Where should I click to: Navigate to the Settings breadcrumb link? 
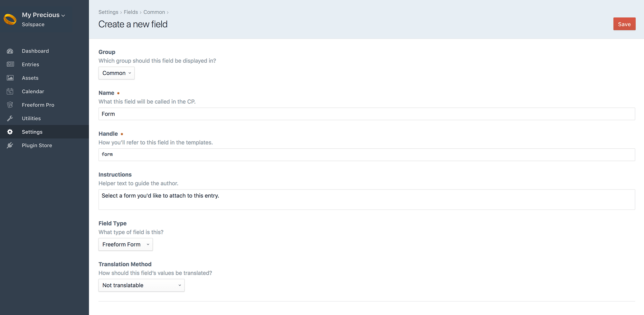tap(108, 12)
